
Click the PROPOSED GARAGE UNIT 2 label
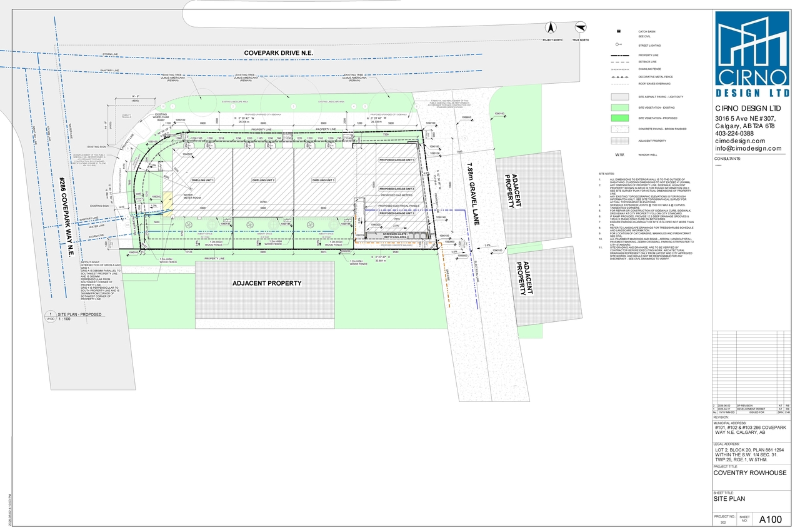click(x=397, y=189)
